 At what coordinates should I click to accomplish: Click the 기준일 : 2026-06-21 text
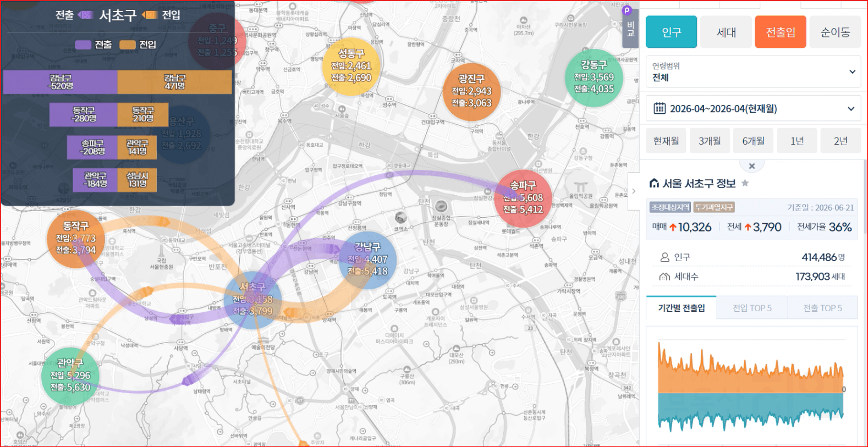click(x=820, y=207)
